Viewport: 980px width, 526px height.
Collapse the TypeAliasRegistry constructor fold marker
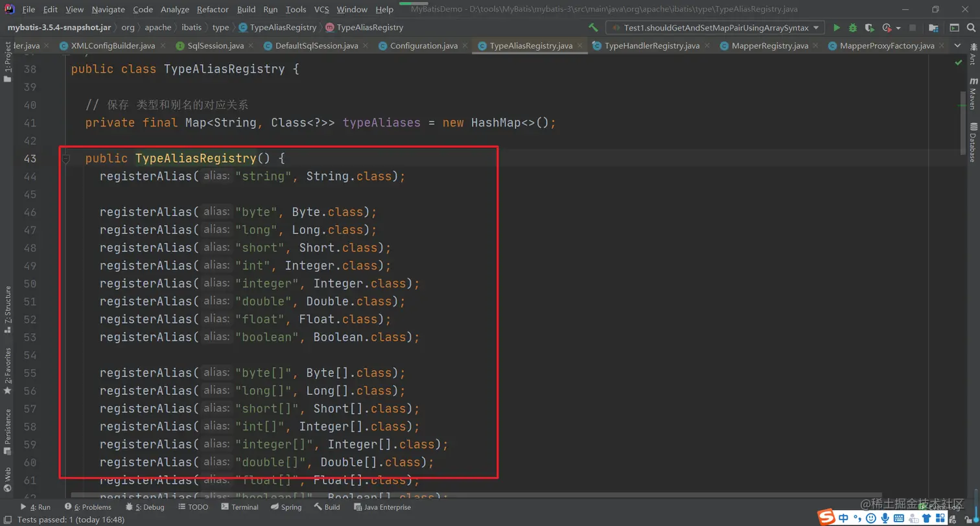pyautogui.click(x=65, y=159)
